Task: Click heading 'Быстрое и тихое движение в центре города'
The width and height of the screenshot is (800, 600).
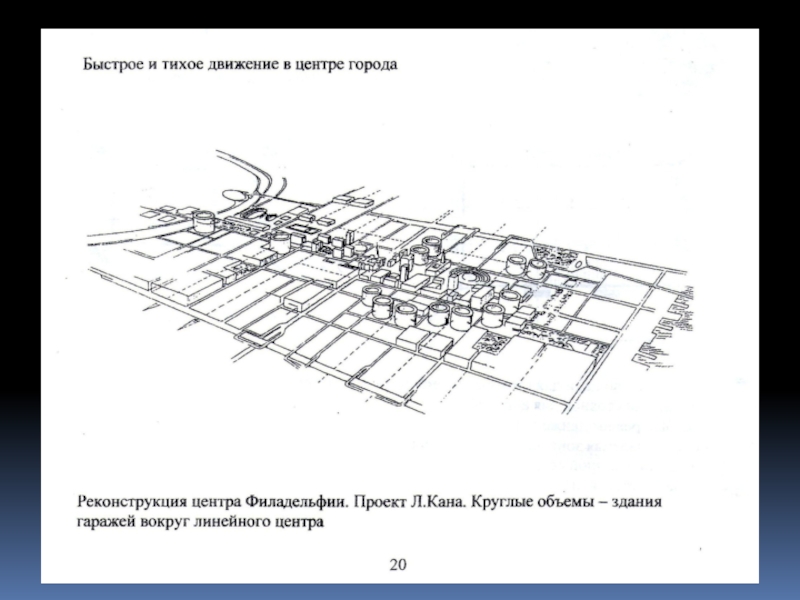Action: pyautogui.click(x=240, y=65)
